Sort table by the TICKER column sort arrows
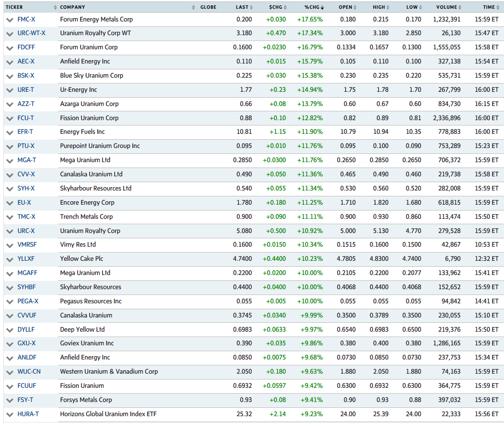Image resolution: width=504 pixels, height=423 pixels. (x=54, y=7)
